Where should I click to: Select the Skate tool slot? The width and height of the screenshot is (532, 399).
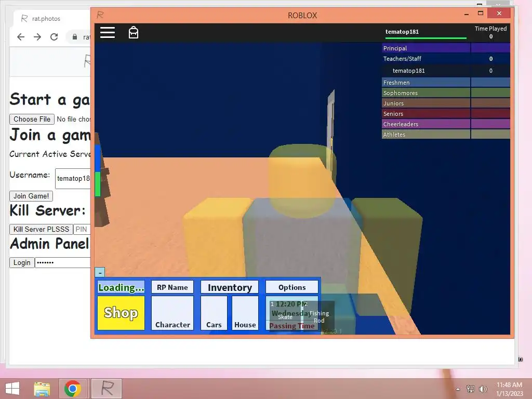pyautogui.click(x=285, y=315)
